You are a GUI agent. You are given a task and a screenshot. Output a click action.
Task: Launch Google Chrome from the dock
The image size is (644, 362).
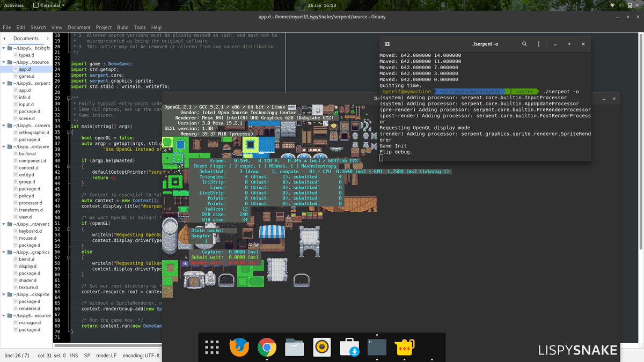coord(267,348)
